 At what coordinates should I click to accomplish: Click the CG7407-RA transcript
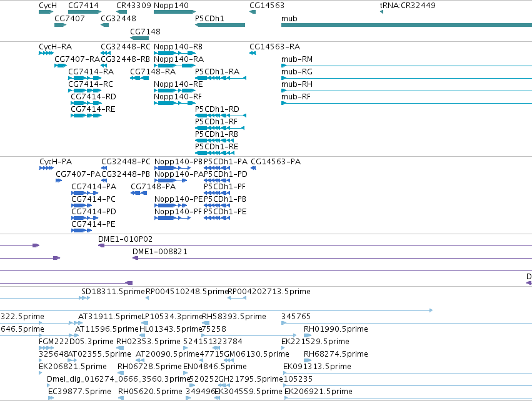61,66
